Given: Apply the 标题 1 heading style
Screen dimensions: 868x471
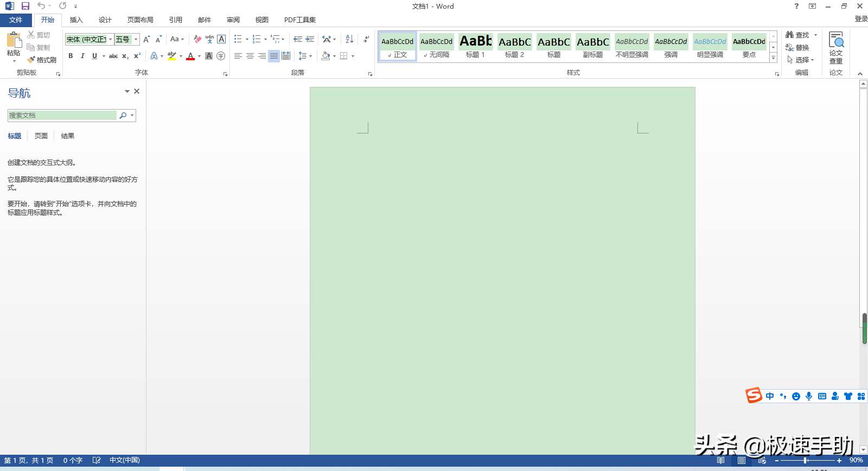Looking at the screenshot, I should tap(476, 46).
